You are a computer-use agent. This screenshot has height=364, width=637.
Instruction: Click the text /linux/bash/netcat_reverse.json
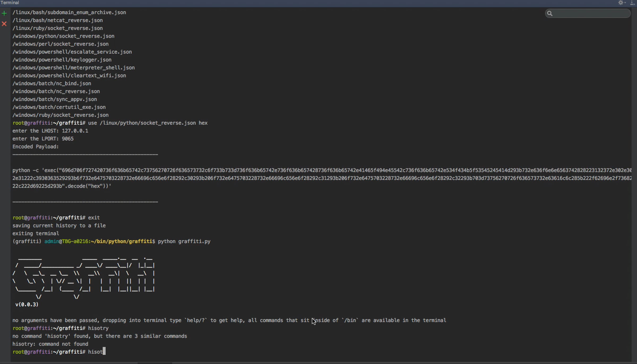click(58, 20)
